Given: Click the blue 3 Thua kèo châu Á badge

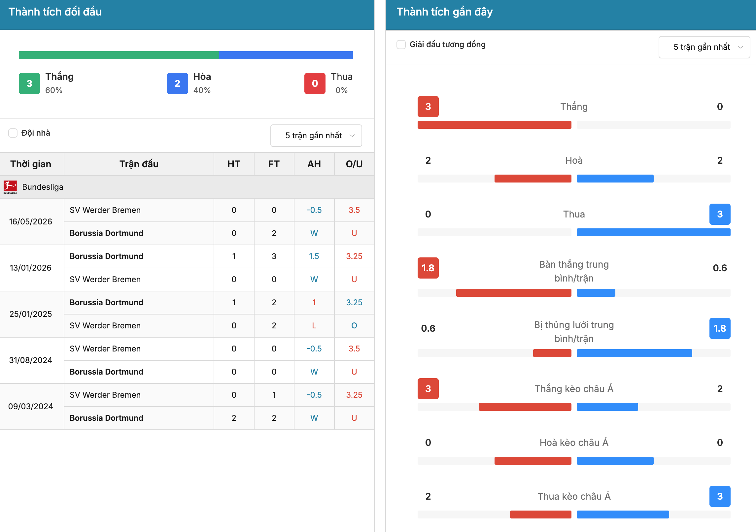Looking at the screenshot, I should pyautogui.click(x=720, y=496).
